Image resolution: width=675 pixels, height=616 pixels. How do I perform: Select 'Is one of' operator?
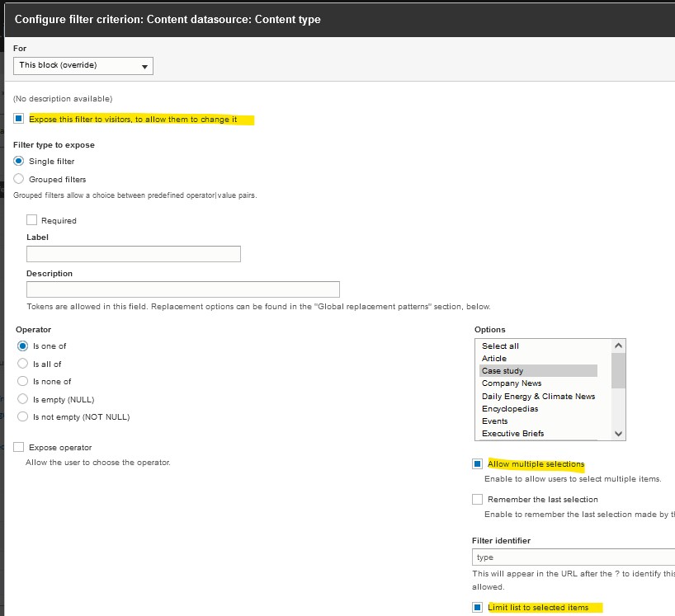(23, 346)
